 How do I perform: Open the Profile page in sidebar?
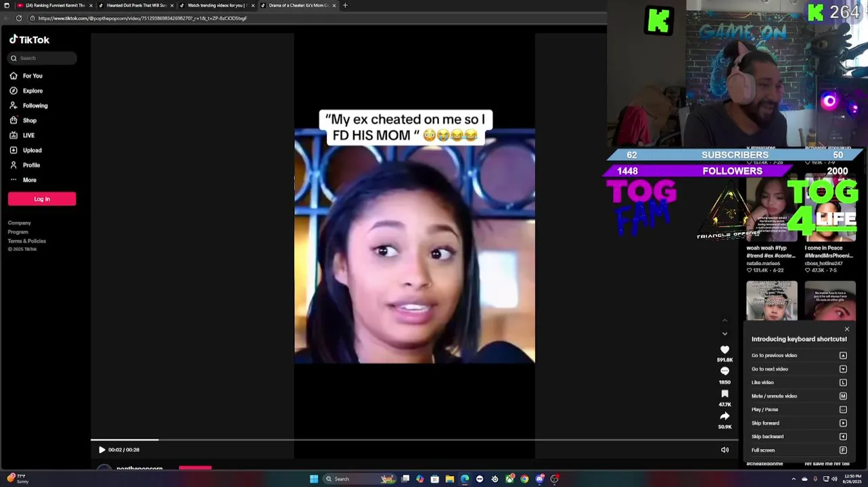[x=25, y=165]
